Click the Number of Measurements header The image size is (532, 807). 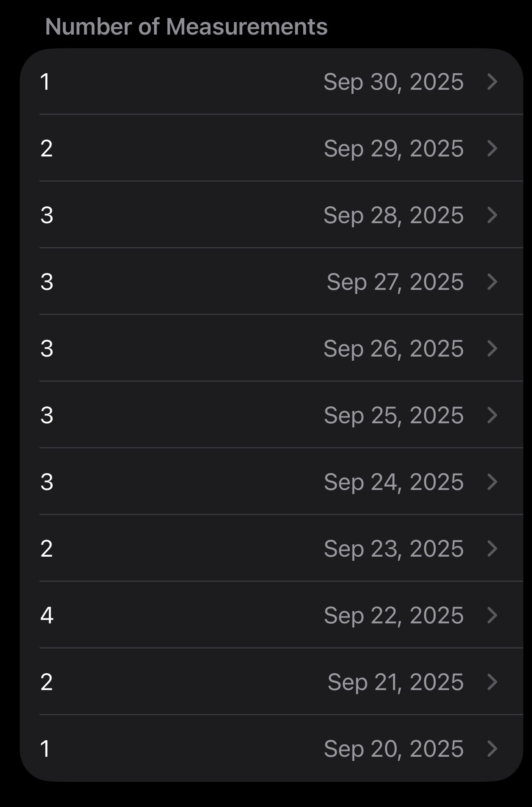point(186,27)
